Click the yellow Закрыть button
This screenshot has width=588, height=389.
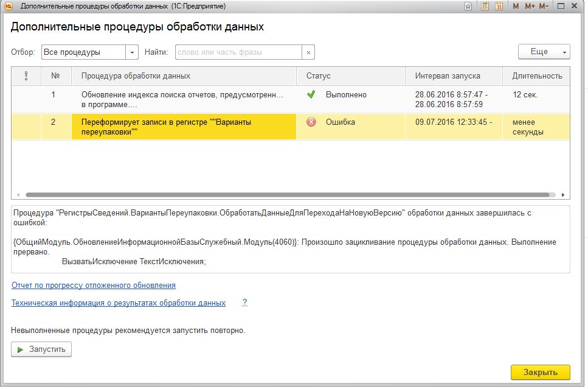coord(540,372)
